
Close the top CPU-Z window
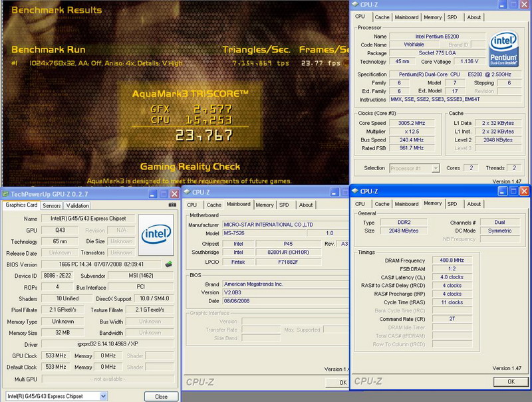pyautogui.click(x=524, y=5)
